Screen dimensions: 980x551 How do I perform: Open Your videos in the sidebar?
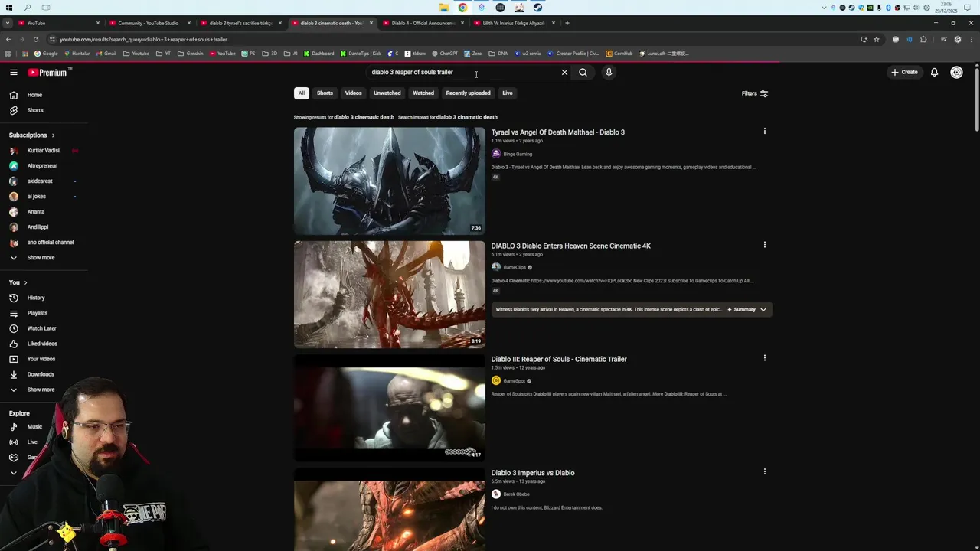point(43,359)
